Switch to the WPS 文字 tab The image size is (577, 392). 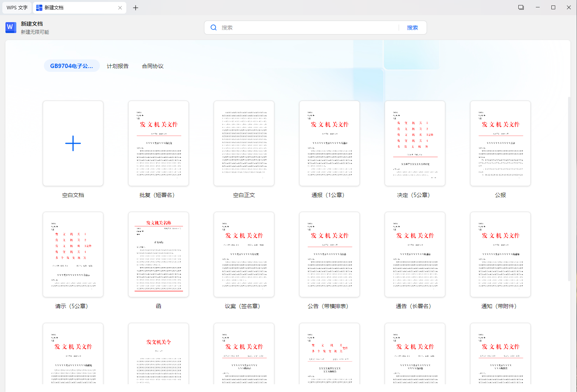click(17, 8)
